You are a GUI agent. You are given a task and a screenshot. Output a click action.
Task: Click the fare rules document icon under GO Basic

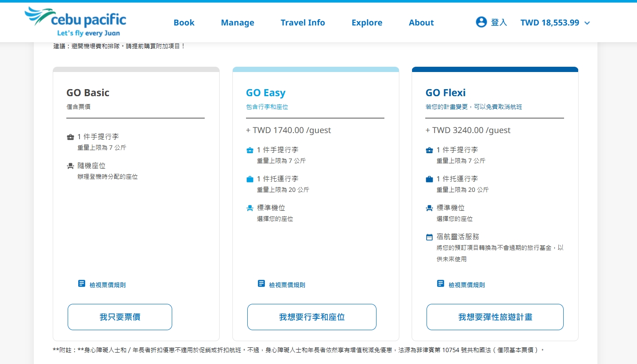81,283
